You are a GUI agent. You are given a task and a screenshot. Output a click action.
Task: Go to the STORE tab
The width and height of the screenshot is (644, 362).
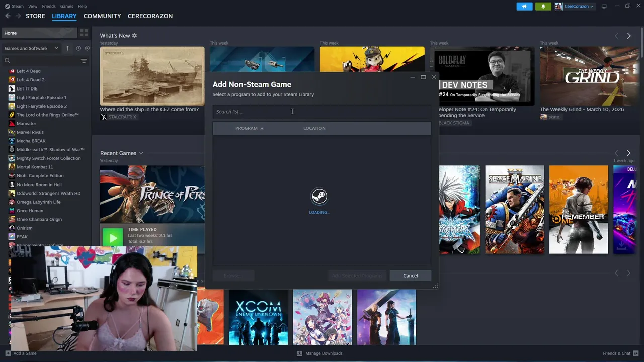(35, 16)
